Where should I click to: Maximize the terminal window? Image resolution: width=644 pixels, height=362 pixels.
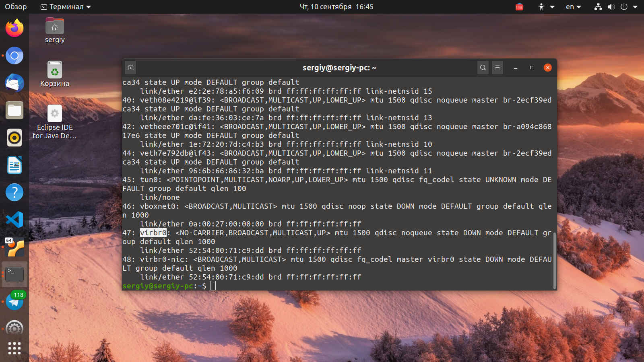[x=531, y=68]
